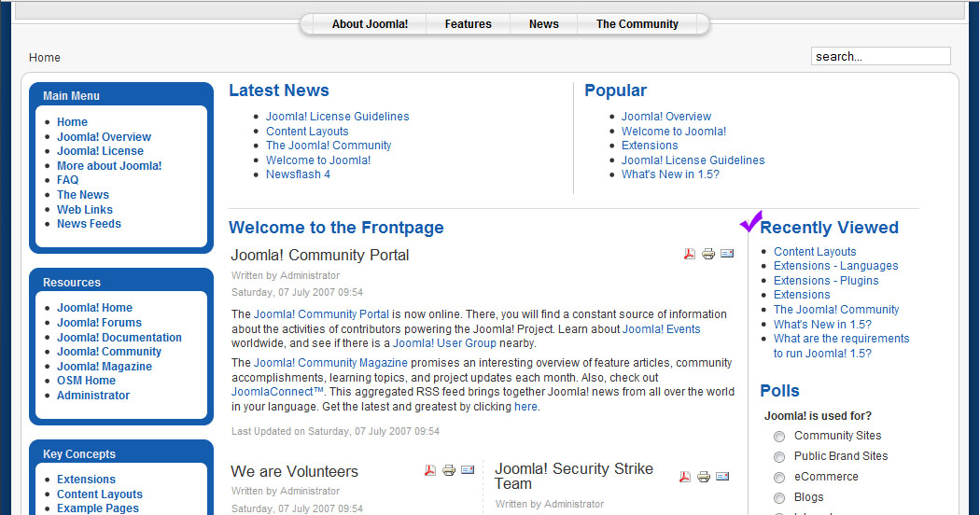
Task: Open Joomla! Home in Resources
Action: pyautogui.click(x=94, y=308)
